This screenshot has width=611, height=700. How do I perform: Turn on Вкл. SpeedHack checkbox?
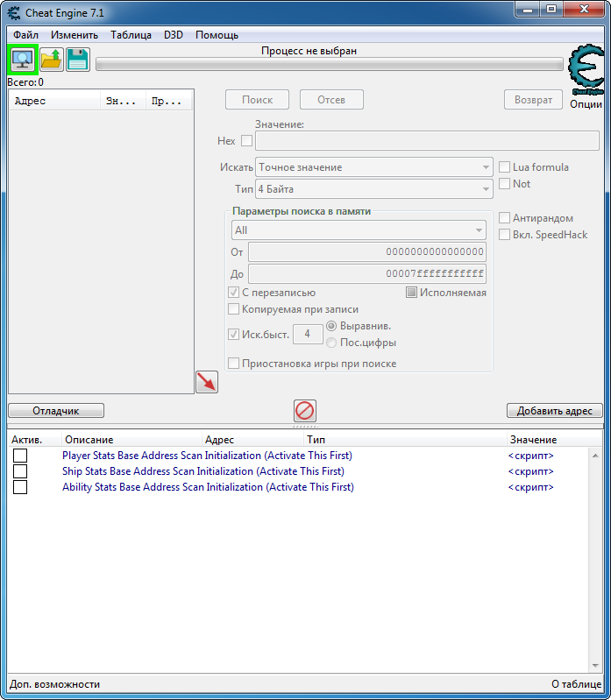504,235
